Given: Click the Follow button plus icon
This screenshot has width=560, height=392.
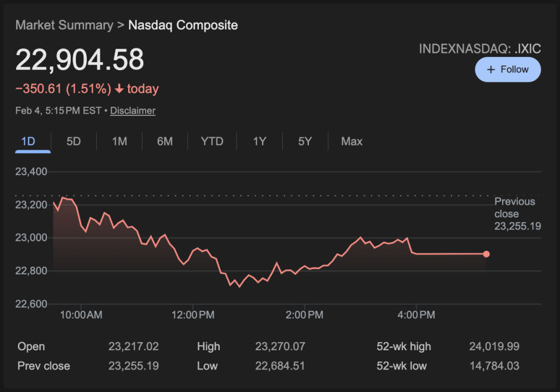Looking at the screenshot, I should point(491,70).
